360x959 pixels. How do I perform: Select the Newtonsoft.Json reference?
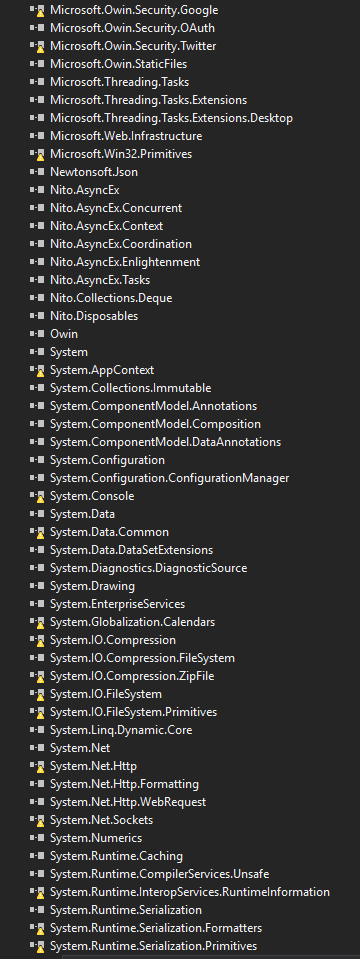94,172
